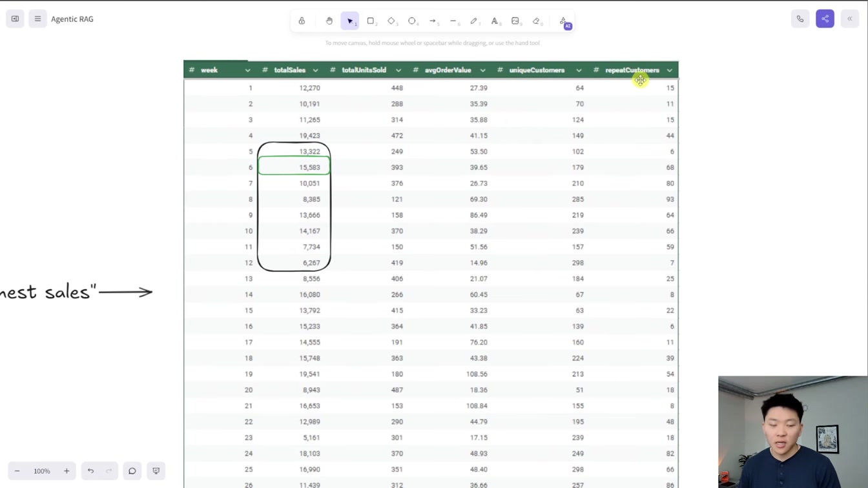The width and height of the screenshot is (868, 488).
Task: Click the 487 units sold cell
Action: pos(397,390)
